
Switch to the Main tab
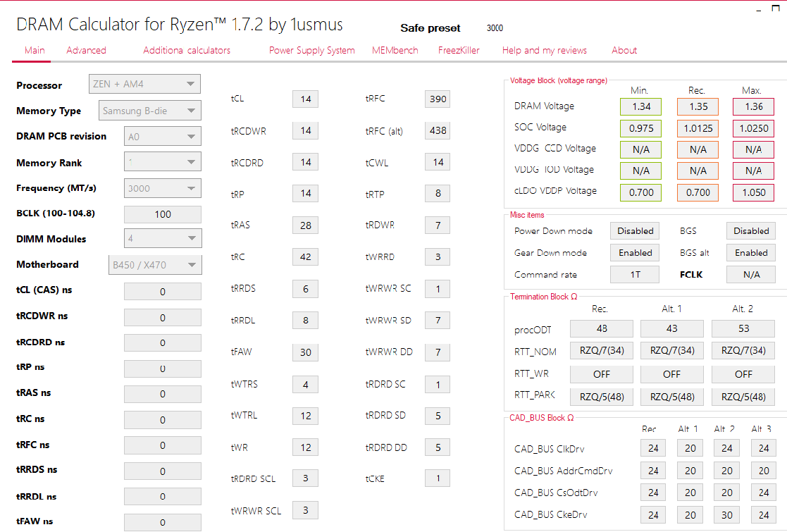coord(35,50)
